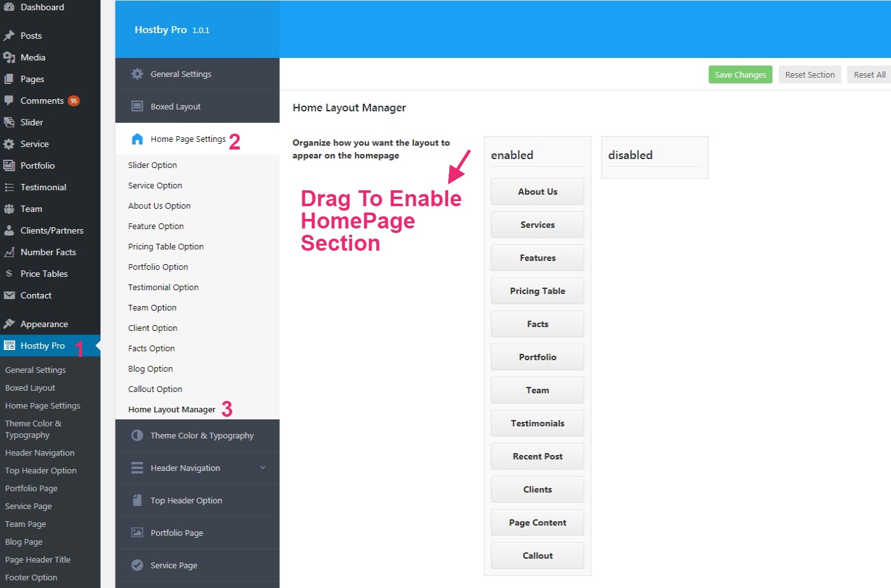Click the Slider icon in the admin menu
This screenshot has height=588, width=891.
[9, 122]
